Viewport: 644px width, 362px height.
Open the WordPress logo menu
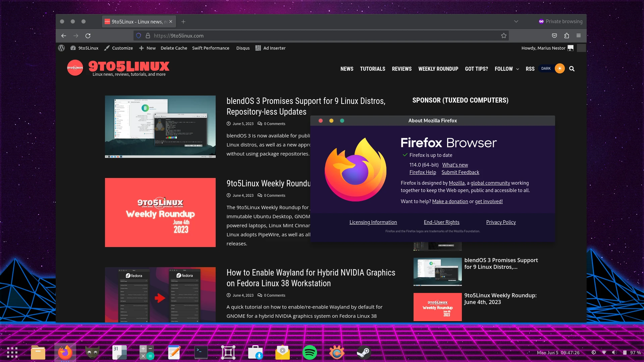(61, 48)
